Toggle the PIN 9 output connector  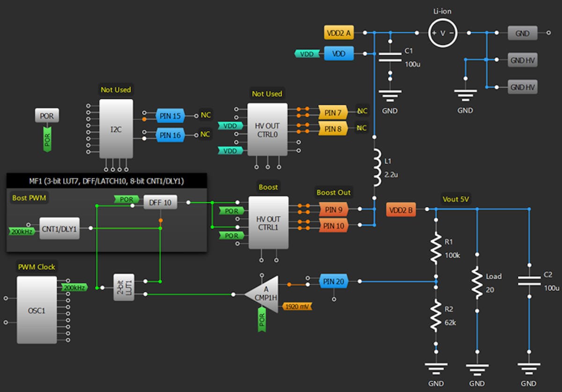333,209
